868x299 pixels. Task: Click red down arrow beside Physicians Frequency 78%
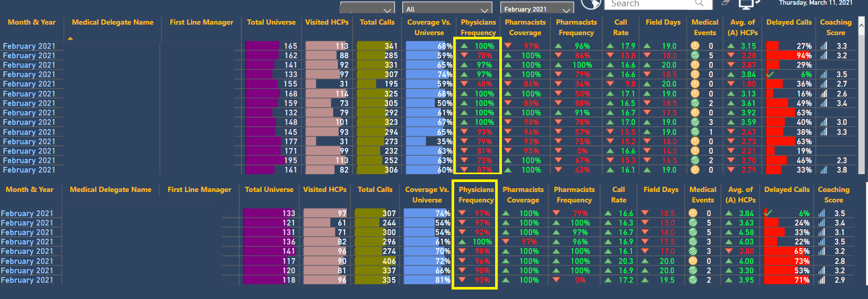tap(464, 55)
